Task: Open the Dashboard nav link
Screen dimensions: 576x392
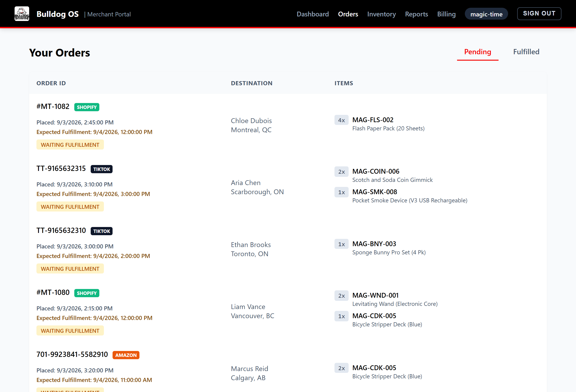Action: click(x=313, y=14)
